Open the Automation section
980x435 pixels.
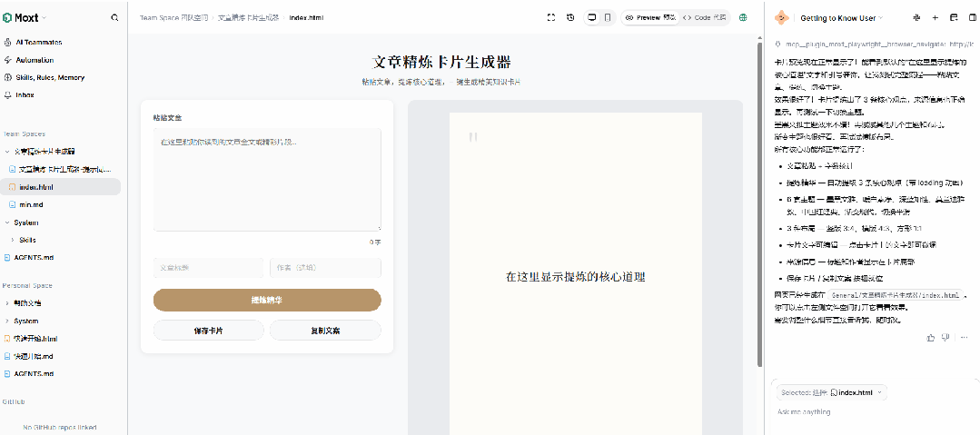35,60
